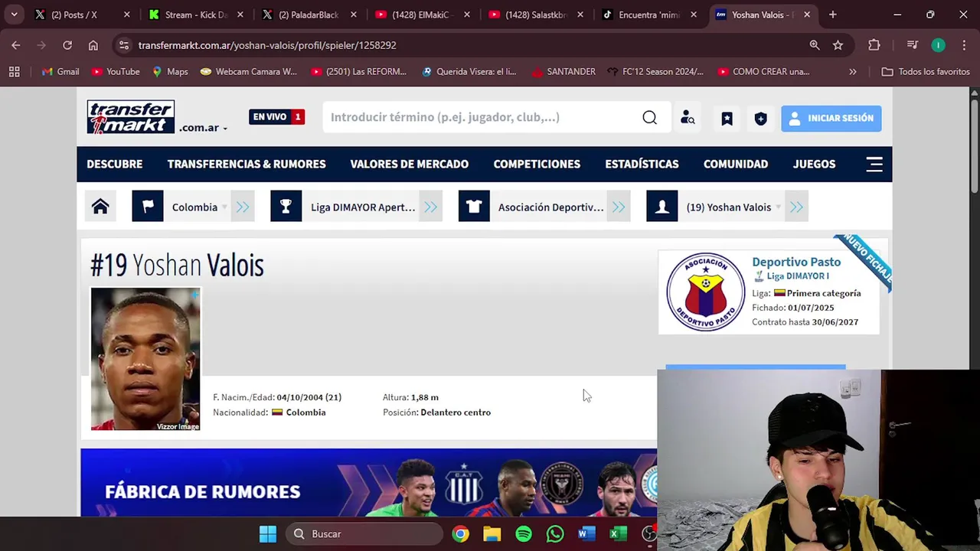Open the SANTANDER bookmark
This screenshot has width=980, height=551.
click(x=563, y=71)
